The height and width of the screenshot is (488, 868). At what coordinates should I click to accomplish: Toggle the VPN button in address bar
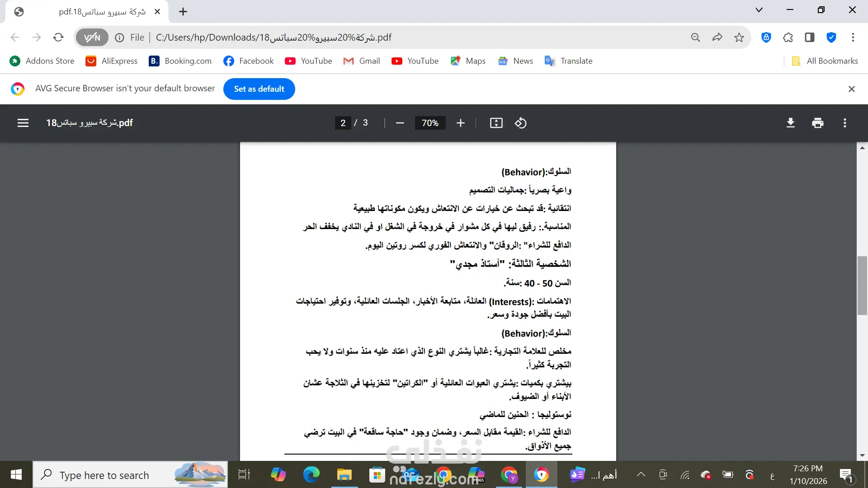(92, 38)
